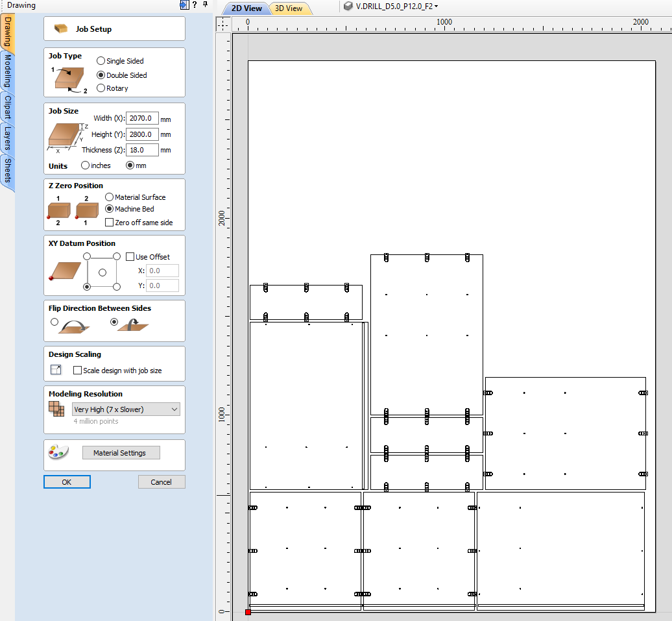Click the second Z Zero Position block icon
The height and width of the screenshot is (621, 672).
click(x=87, y=211)
